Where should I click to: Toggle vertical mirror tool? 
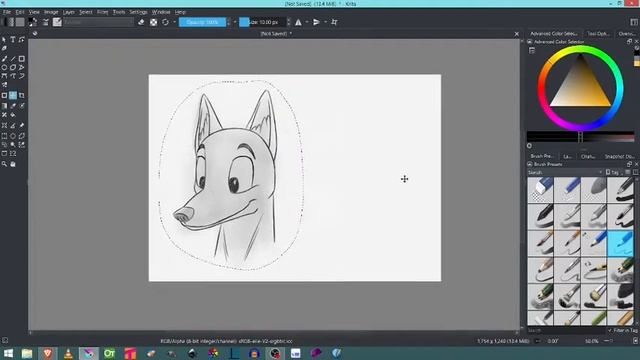point(316,22)
